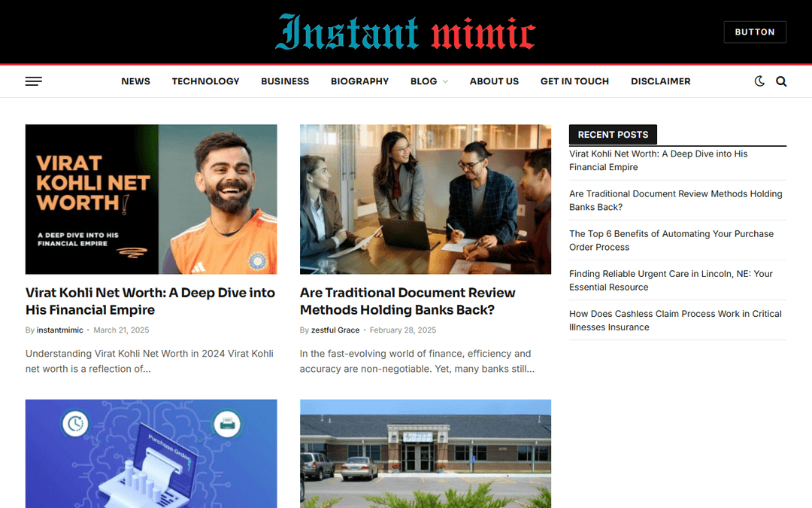812x508 pixels.
Task: Open the search magnifier icon
Action: 781,81
